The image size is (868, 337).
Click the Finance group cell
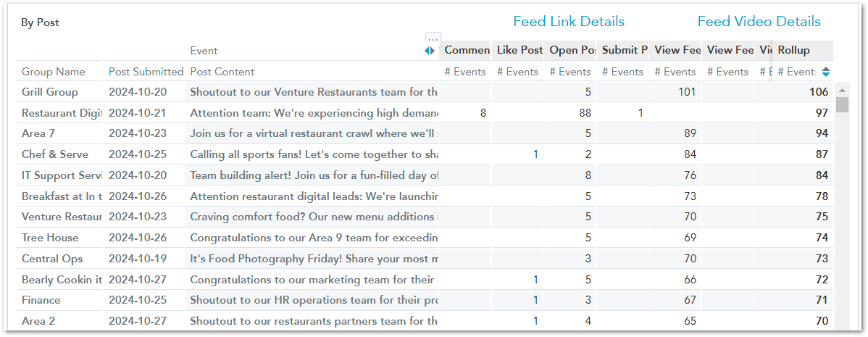pyautogui.click(x=41, y=301)
